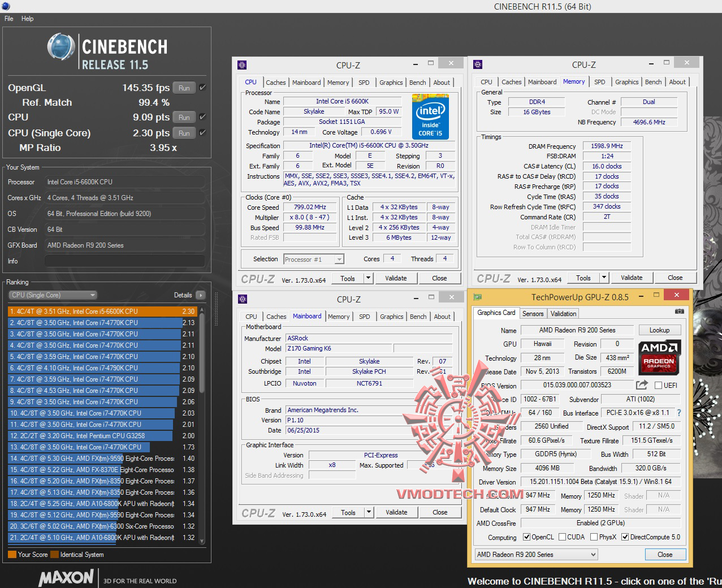Toggle the OpenGL test checkbox
Image resolution: width=722 pixels, height=588 pixels.
(x=202, y=88)
